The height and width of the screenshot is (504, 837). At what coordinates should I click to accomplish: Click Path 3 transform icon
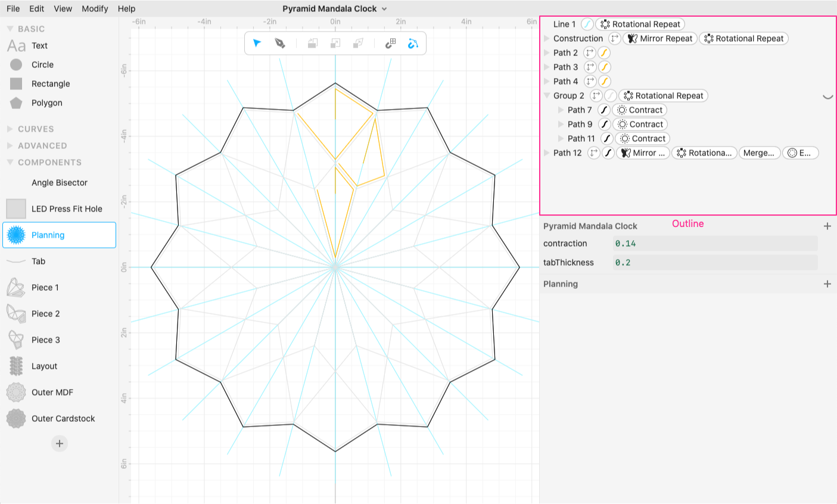point(590,67)
